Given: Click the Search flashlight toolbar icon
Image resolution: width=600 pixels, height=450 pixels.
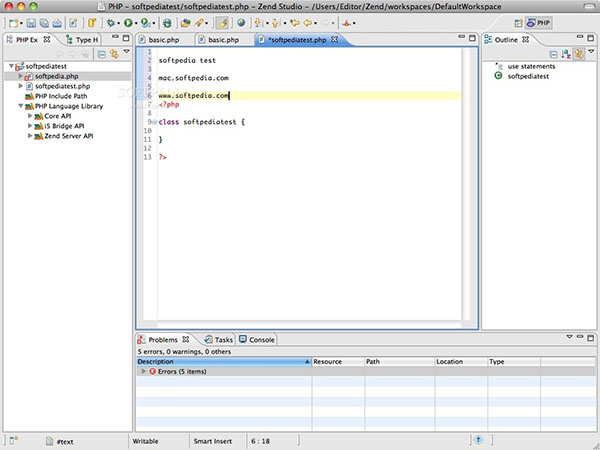Looking at the screenshot, I should (x=199, y=23).
